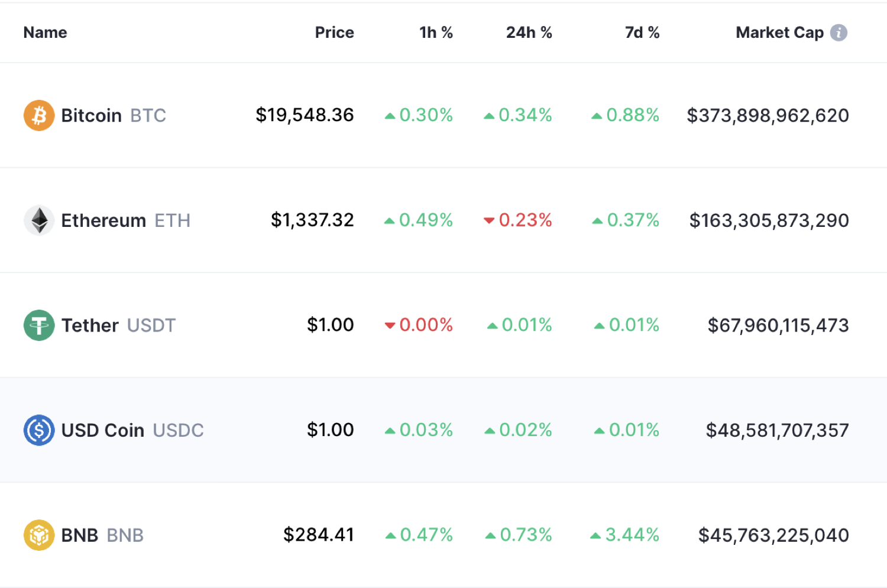This screenshot has height=588, width=887.
Task: Click Bitcoin's price of $19,548.36
Action: (305, 115)
